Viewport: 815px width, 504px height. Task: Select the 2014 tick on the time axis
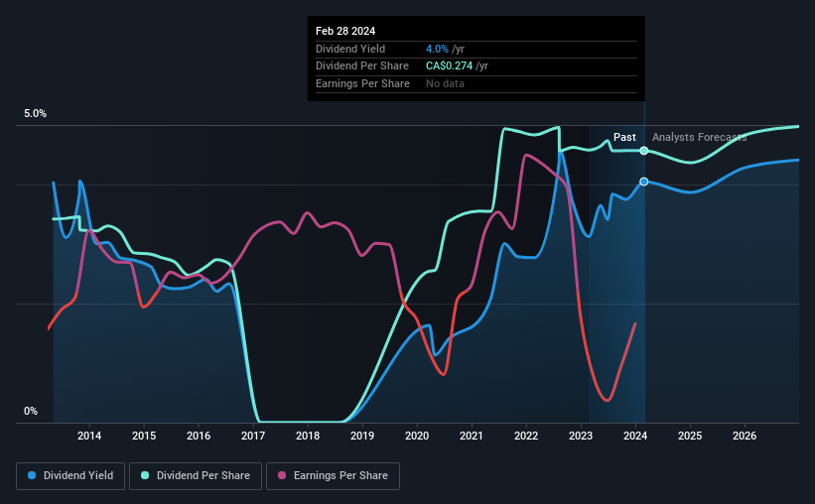pyautogui.click(x=89, y=436)
